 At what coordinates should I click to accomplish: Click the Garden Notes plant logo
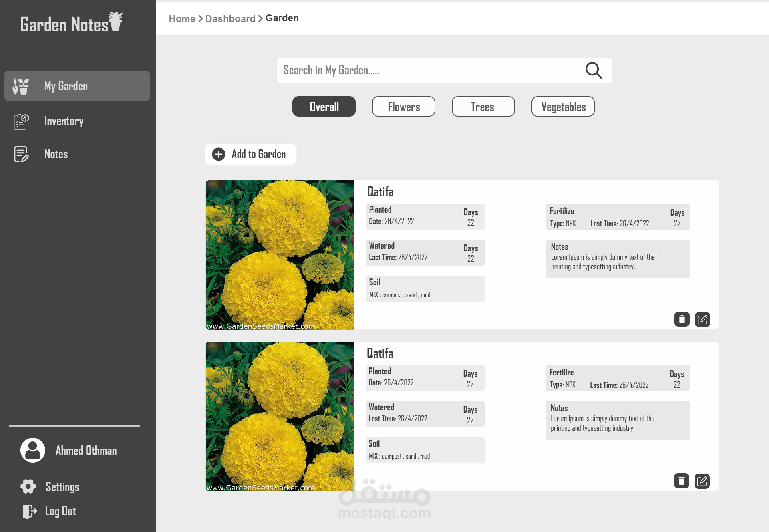point(116,22)
